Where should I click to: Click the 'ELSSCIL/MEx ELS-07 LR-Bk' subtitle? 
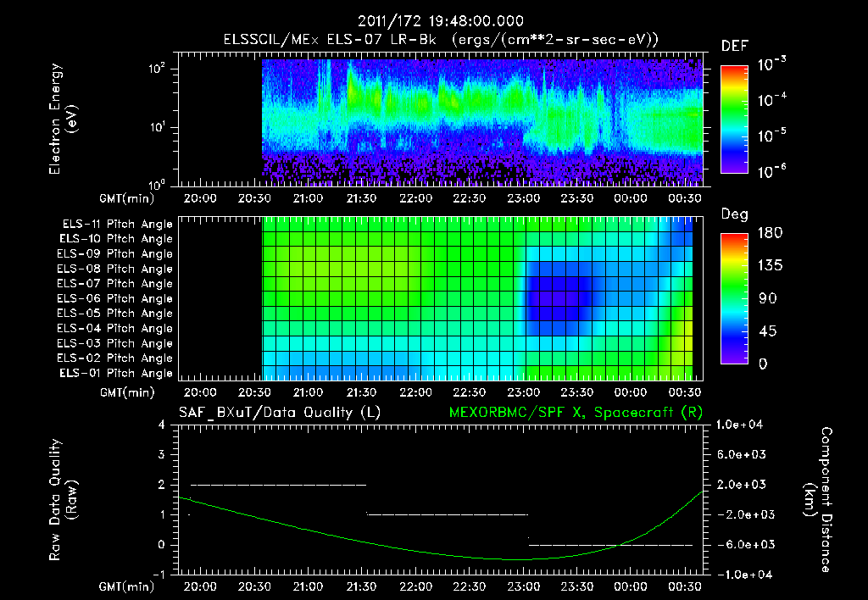click(330, 40)
